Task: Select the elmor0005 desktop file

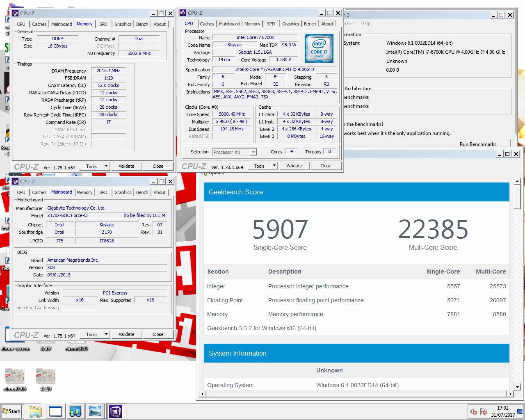Action: point(76,345)
